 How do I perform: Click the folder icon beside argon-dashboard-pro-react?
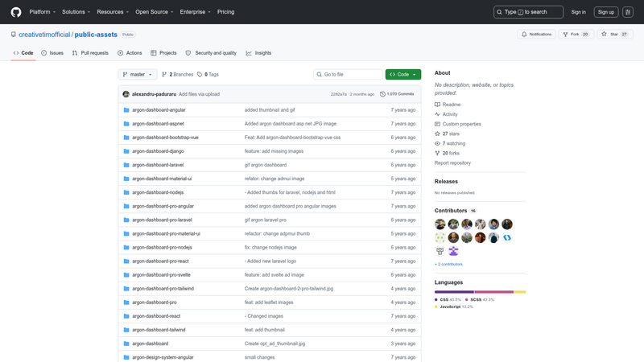click(x=126, y=261)
